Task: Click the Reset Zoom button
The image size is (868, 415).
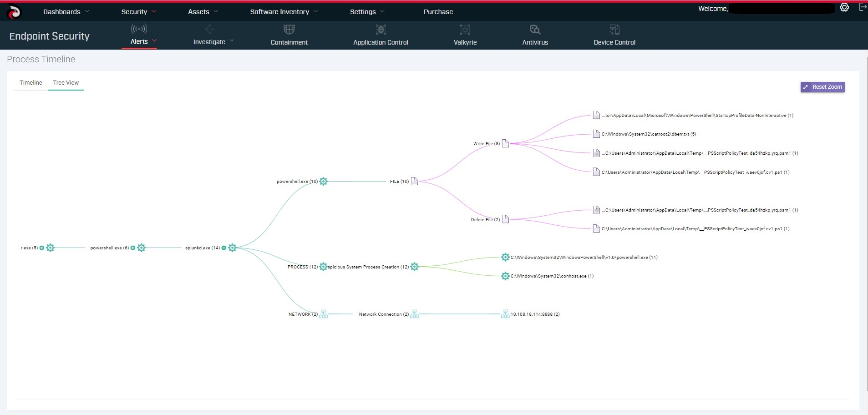Action: 822,87
